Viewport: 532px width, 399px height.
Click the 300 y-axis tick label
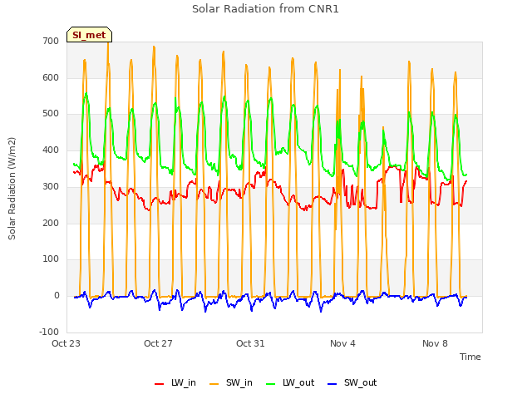[x=51, y=186]
